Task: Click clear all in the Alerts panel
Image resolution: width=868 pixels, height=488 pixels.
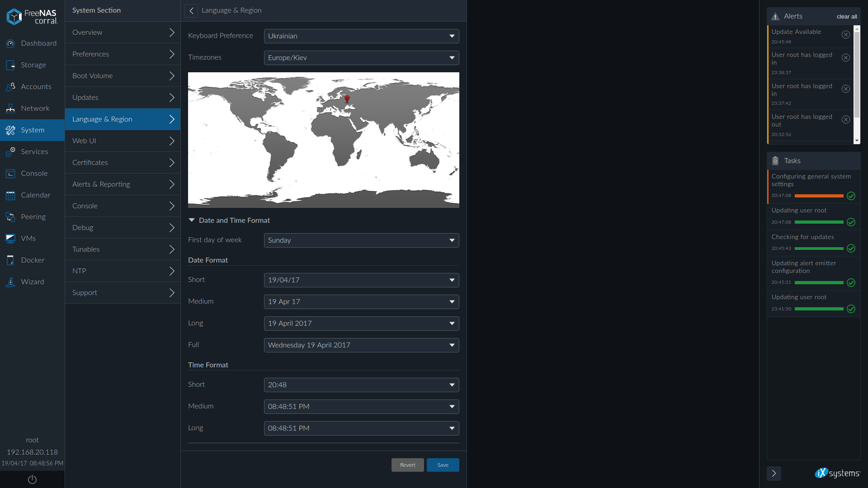Action: (846, 17)
